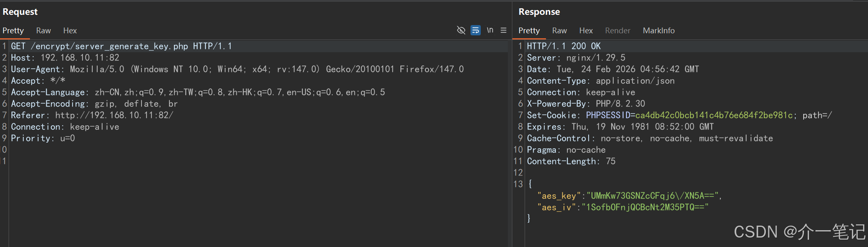The image size is (868, 247).
Task: Switch Response view to Raw tab
Action: pos(559,30)
